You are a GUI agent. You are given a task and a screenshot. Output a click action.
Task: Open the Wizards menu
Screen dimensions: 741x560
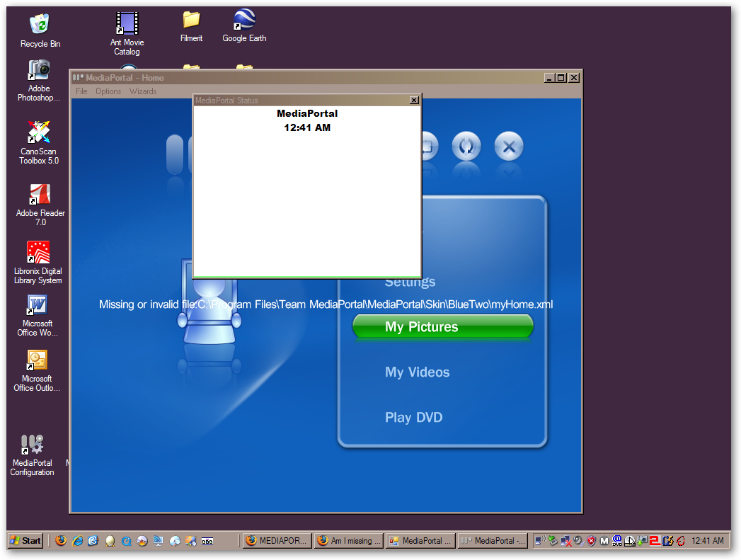click(x=143, y=91)
